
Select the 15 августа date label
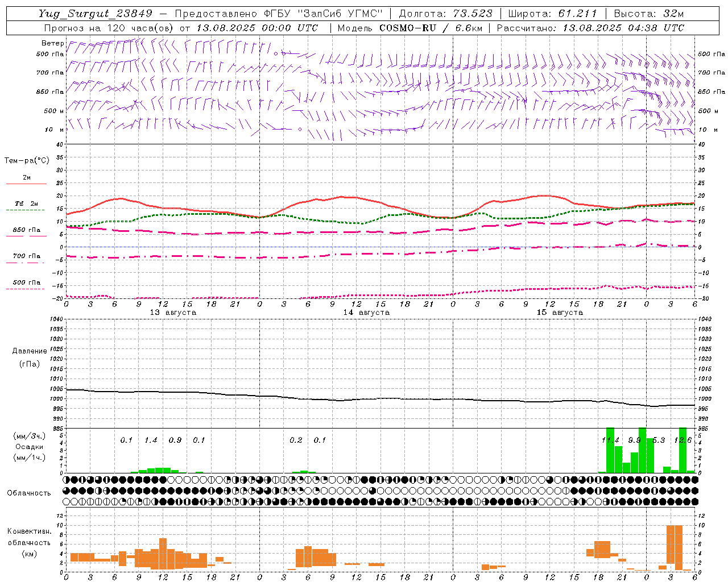(560, 313)
